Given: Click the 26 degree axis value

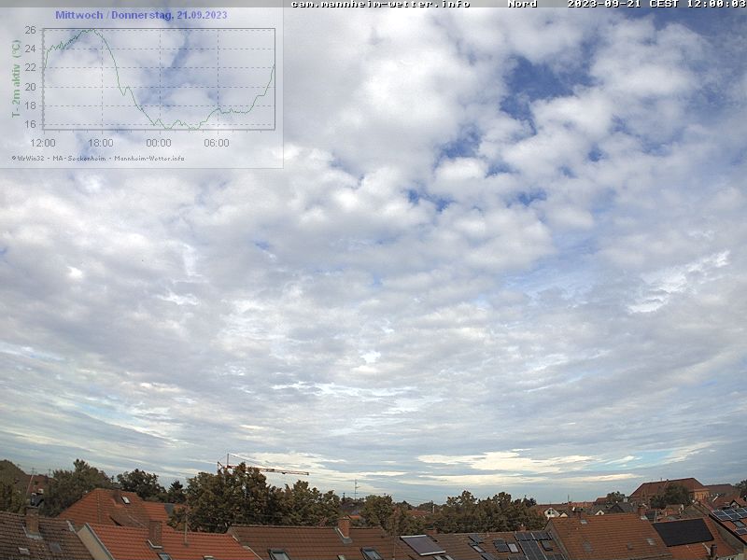Looking at the screenshot, I should click(x=30, y=30).
